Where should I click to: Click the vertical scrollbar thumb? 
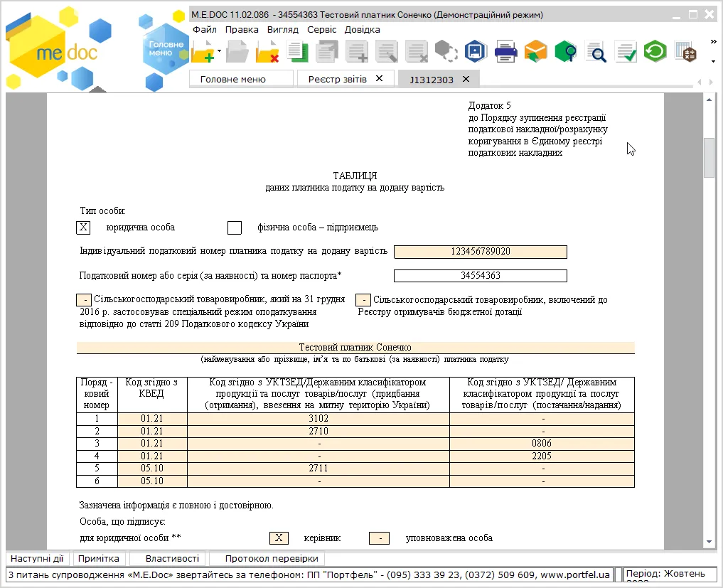[x=709, y=158]
